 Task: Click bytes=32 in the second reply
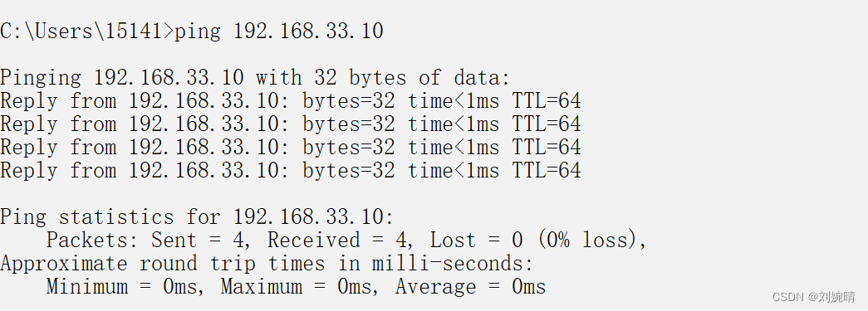tap(349, 125)
